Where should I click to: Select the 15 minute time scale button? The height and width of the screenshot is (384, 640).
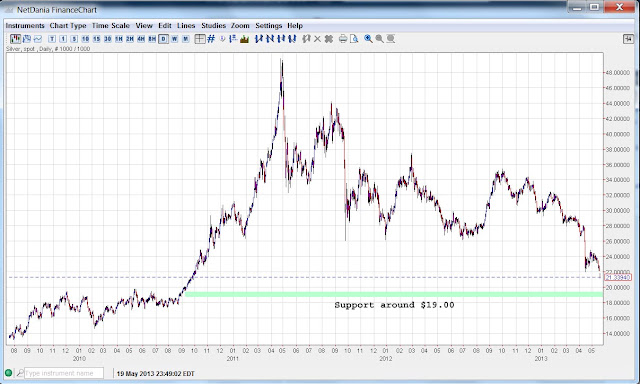(96, 39)
